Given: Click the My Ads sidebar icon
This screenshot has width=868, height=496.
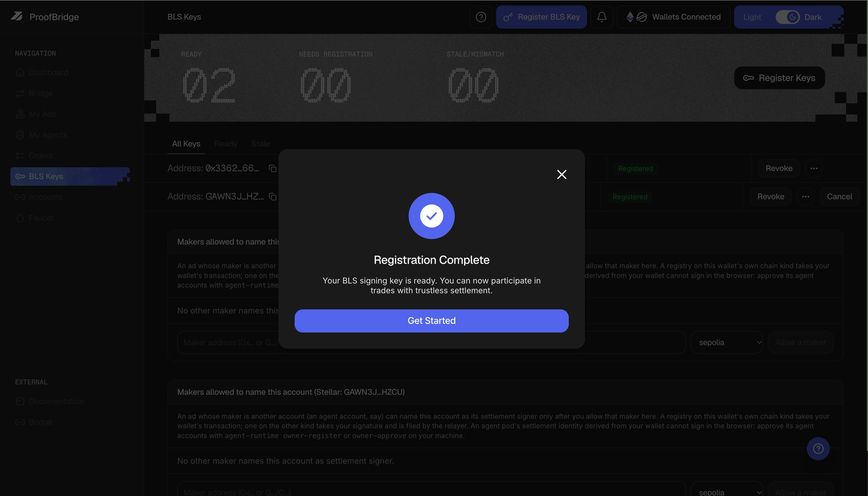Looking at the screenshot, I should click(x=20, y=114).
